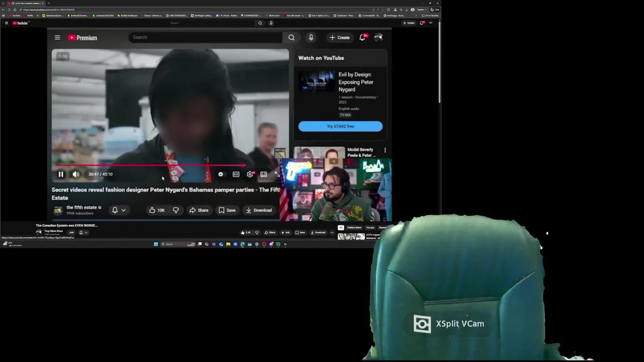Expand notification bell dropdown beside Join button
Viewport: 644px width, 362px height.
83,232
